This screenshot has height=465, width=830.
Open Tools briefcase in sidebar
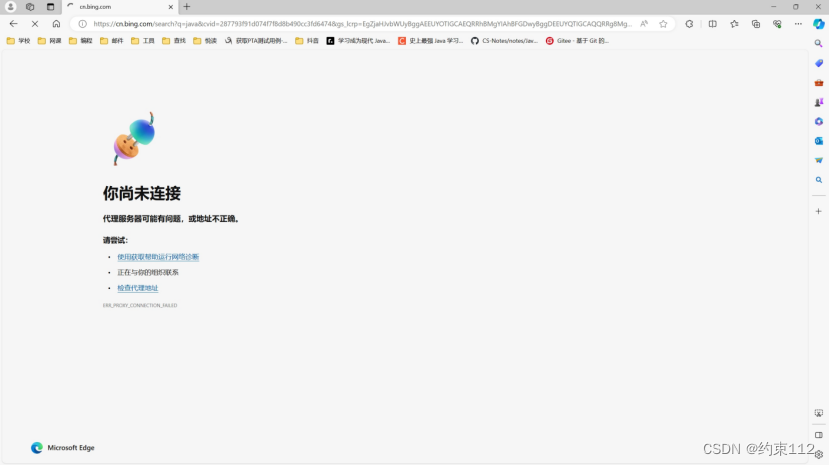coord(819,83)
